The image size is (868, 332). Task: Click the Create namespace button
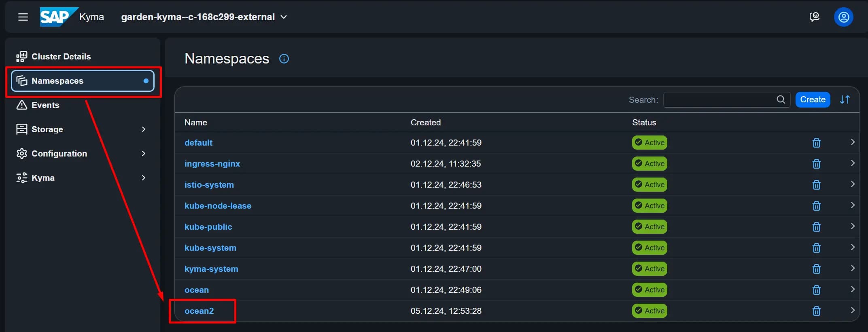(x=813, y=99)
